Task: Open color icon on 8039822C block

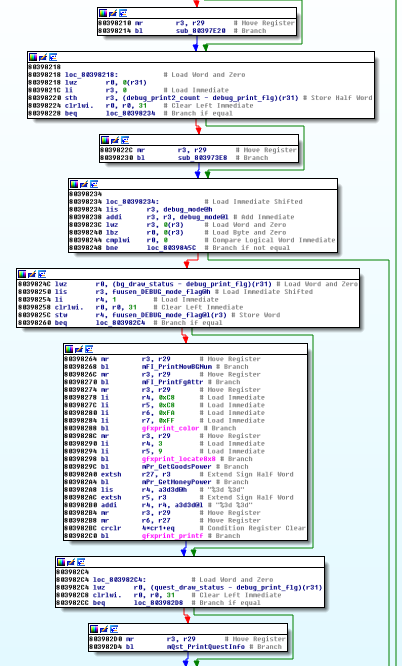Action: pyautogui.click(x=105, y=140)
